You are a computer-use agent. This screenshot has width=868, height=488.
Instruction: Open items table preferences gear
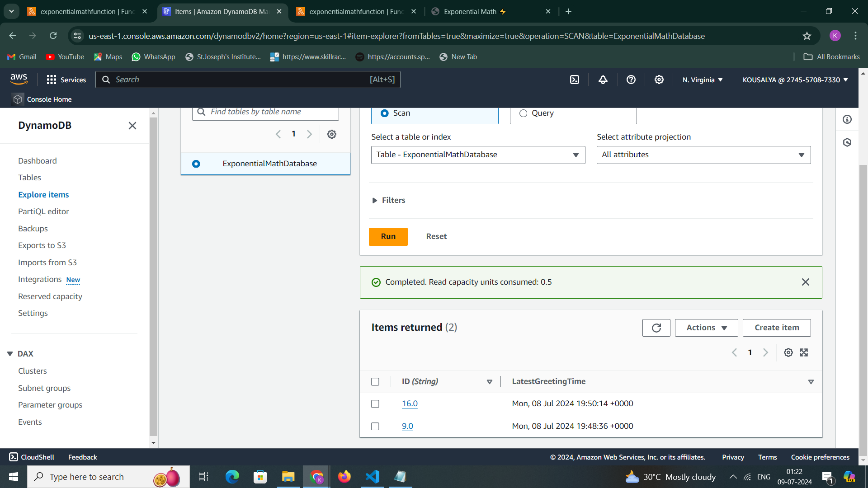(x=788, y=353)
